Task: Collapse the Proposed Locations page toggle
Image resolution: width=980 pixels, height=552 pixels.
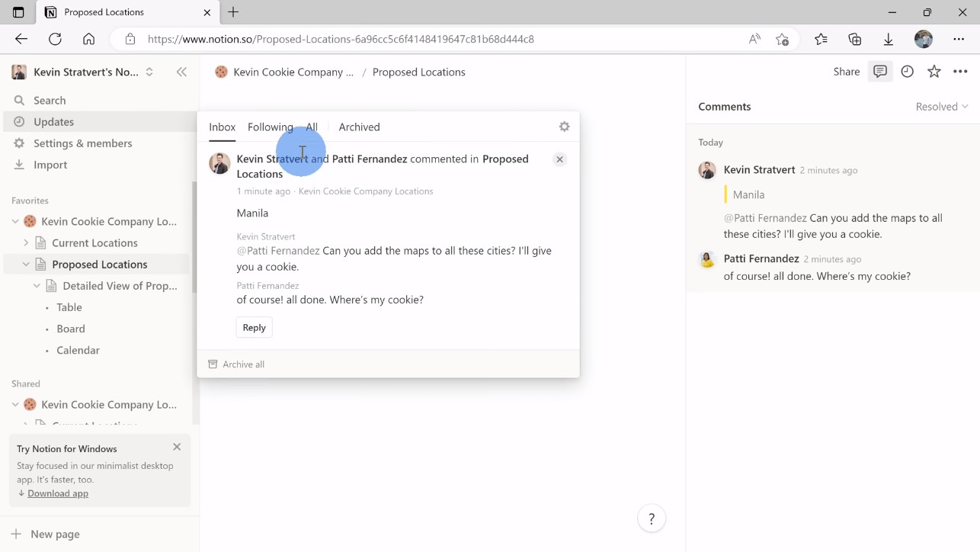Action: pos(26,264)
